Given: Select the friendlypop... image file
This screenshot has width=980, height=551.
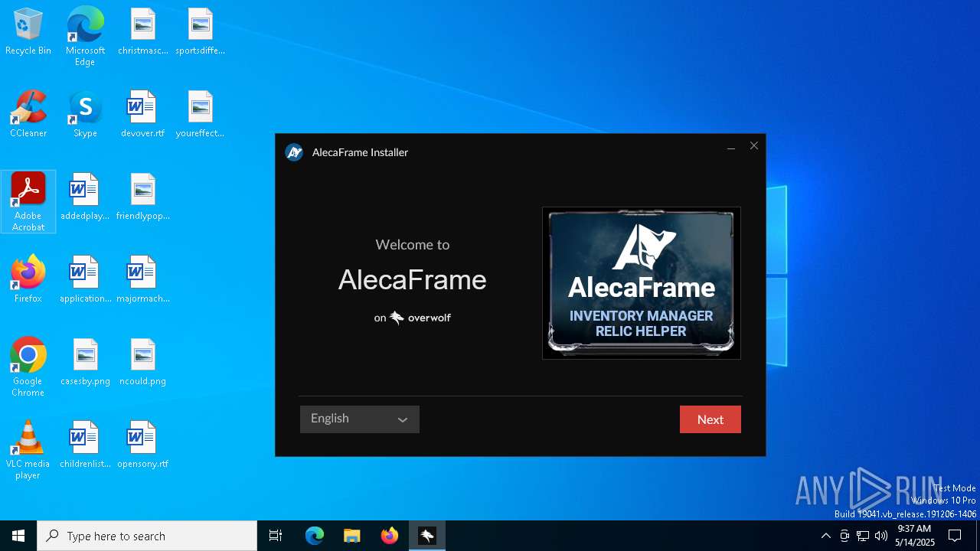Looking at the screenshot, I should (143, 197).
